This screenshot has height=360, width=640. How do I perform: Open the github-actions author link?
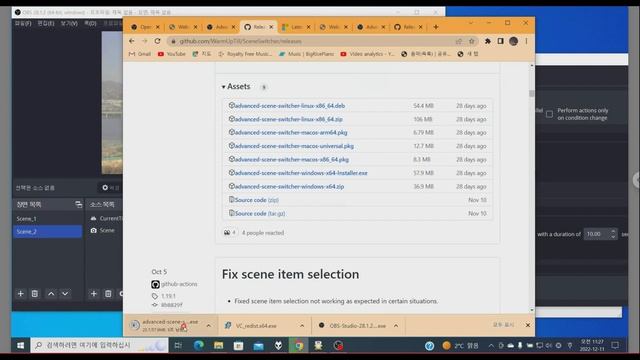point(179,284)
